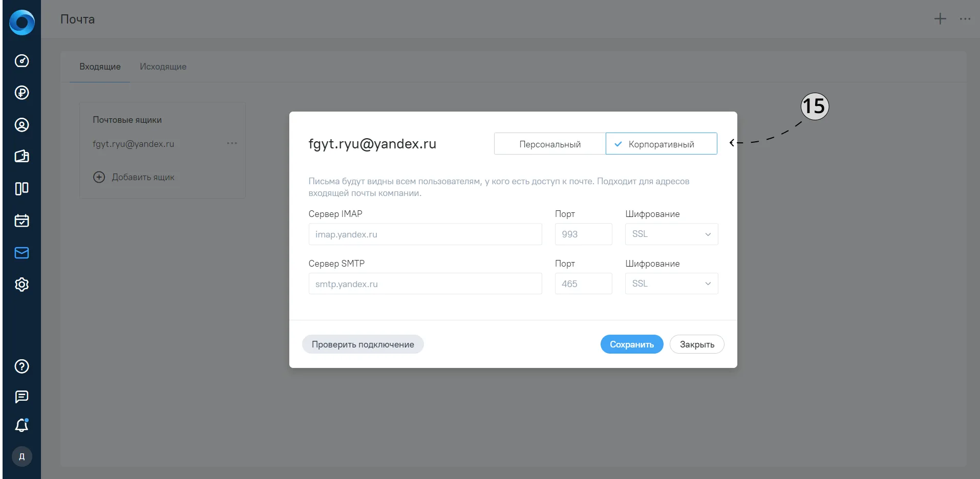Open the help question mark icon
980x479 pixels.
(22, 366)
